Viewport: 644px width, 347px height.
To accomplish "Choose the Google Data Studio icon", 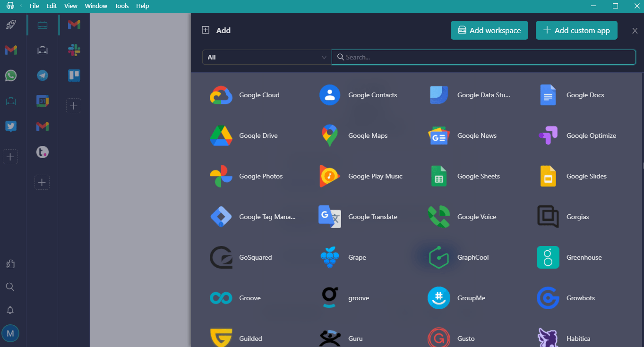I will [x=439, y=95].
